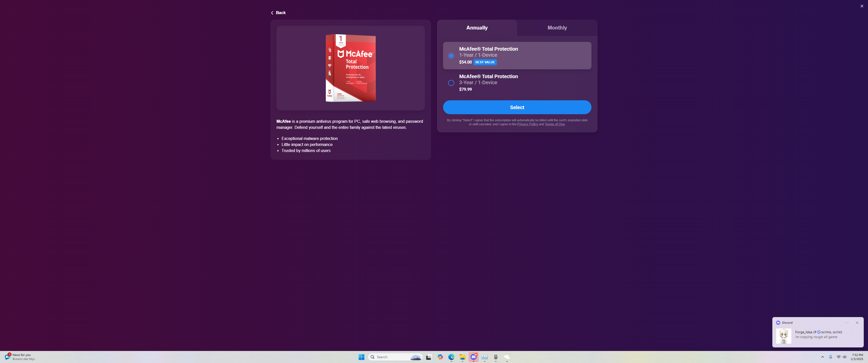Click the BEST VALUE badge
Screen dimensions: 868x363
[x=485, y=62]
